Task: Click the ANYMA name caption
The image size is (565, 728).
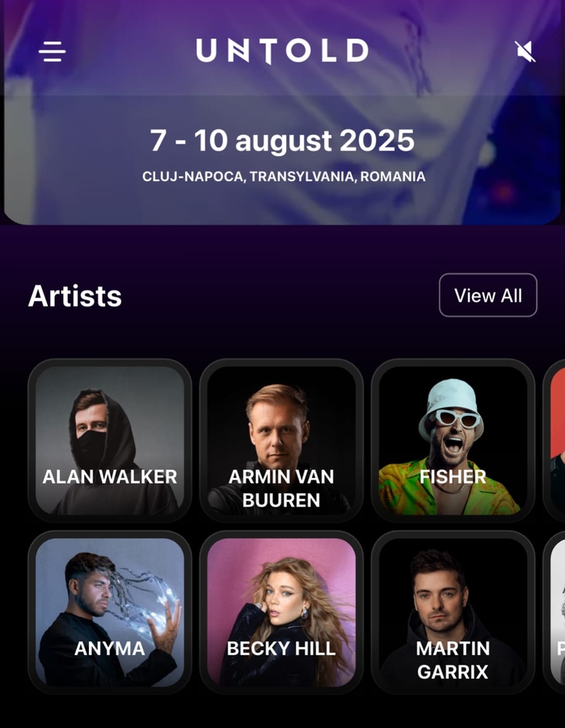Action: (x=110, y=649)
